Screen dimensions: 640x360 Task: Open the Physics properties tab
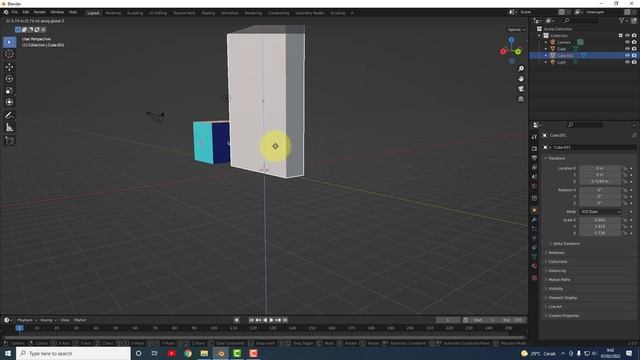click(x=534, y=238)
